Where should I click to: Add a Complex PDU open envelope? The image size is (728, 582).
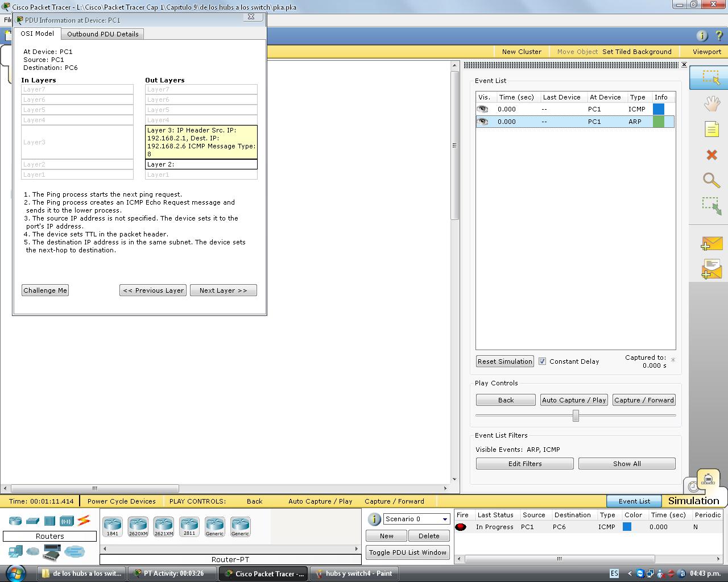[x=712, y=269]
